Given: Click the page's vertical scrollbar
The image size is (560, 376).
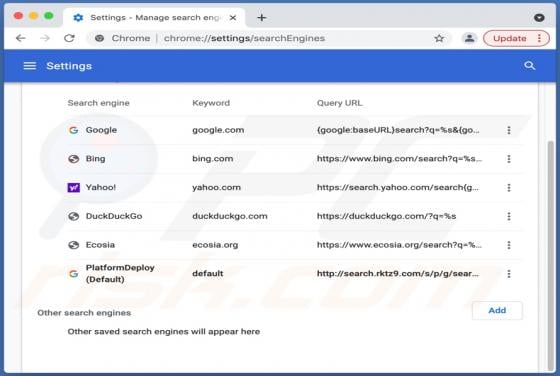Looking at the screenshot, I should pyautogui.click(x=550, y=255).
